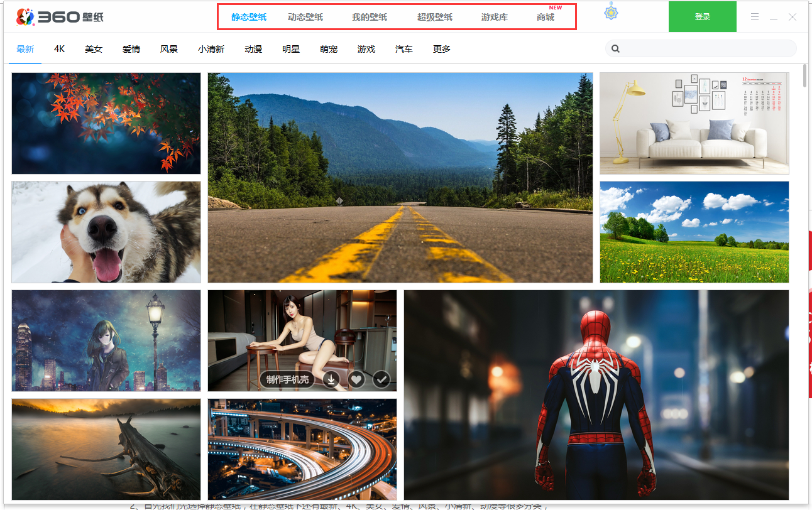Open the red maple leaves wallpaper
The width and height of the screenshot is (812, 510).
click(106, 123)
